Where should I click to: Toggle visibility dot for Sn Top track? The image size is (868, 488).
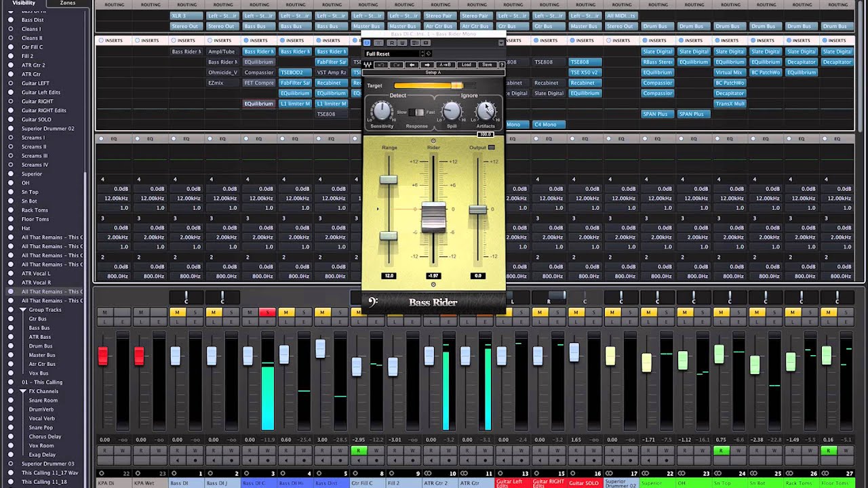pyautogui.click(x=11, y=192)
